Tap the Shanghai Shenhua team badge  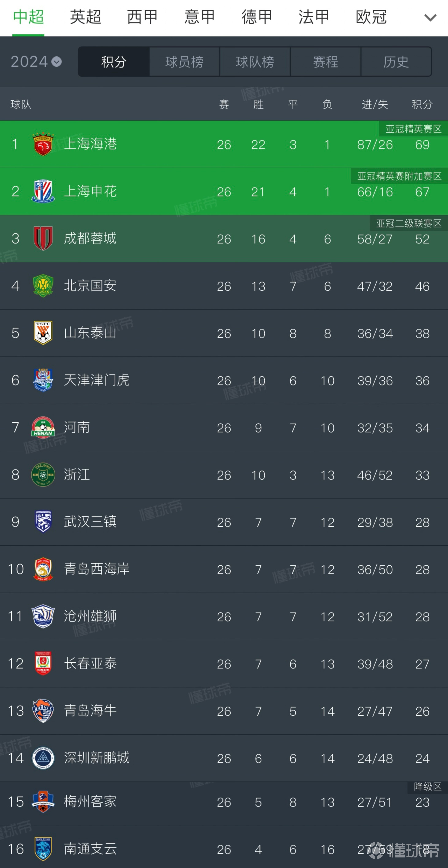pos(43,191)
